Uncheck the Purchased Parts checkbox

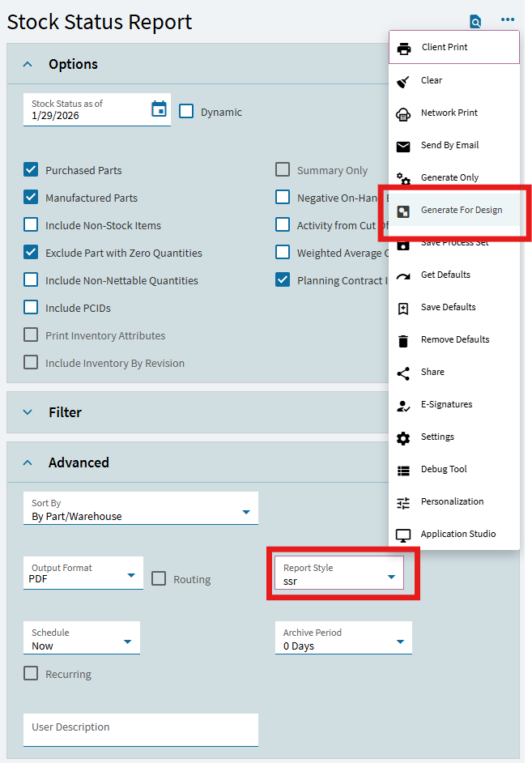point(31,170)
